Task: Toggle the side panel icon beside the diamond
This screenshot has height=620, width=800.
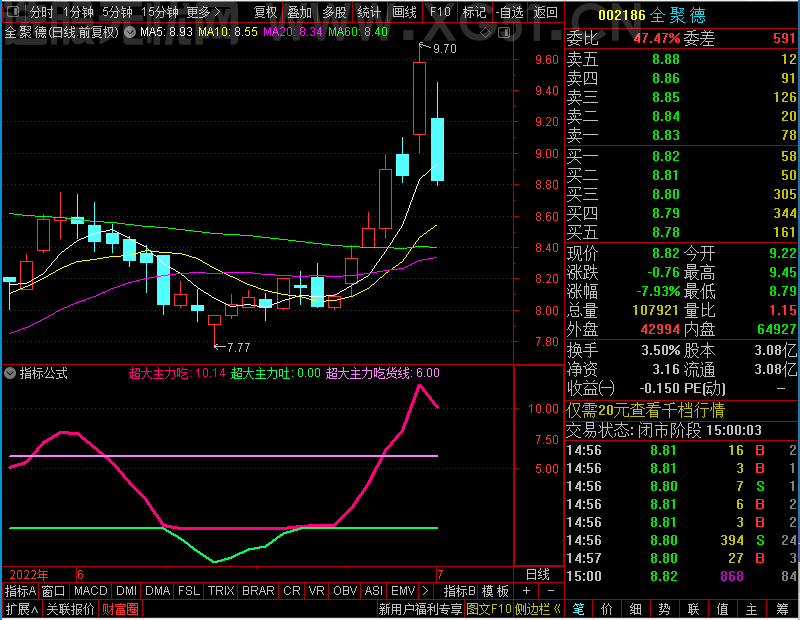Action: coord(504,33)
